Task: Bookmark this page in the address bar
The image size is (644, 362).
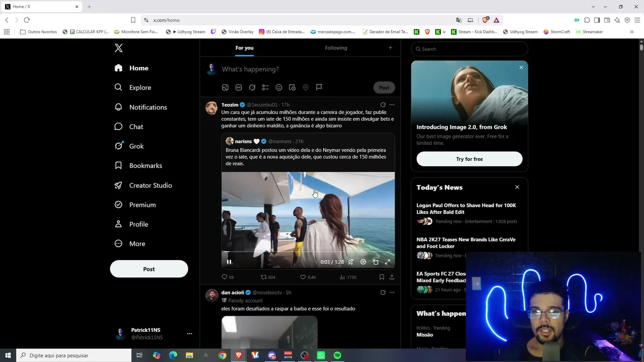Action: 133,20
